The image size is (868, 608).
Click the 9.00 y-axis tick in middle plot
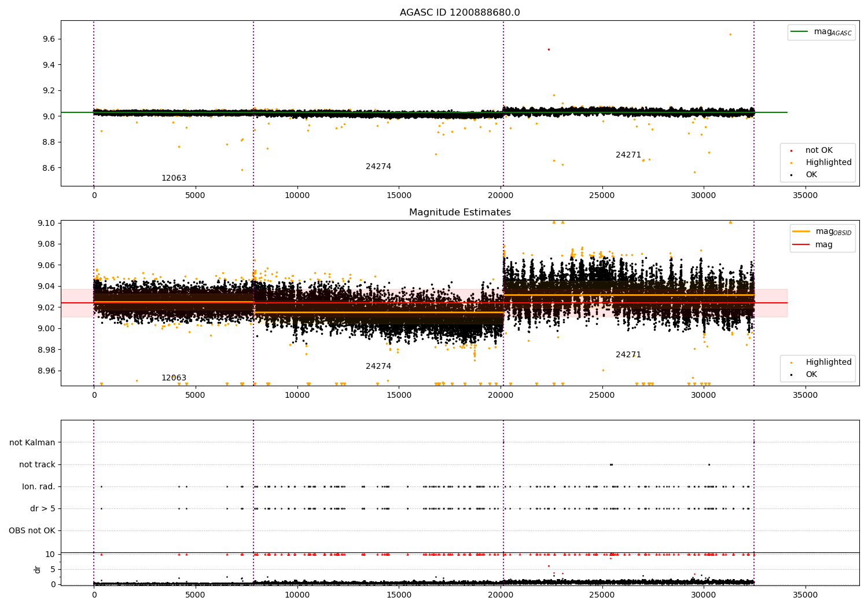click(x=46, y=328)
